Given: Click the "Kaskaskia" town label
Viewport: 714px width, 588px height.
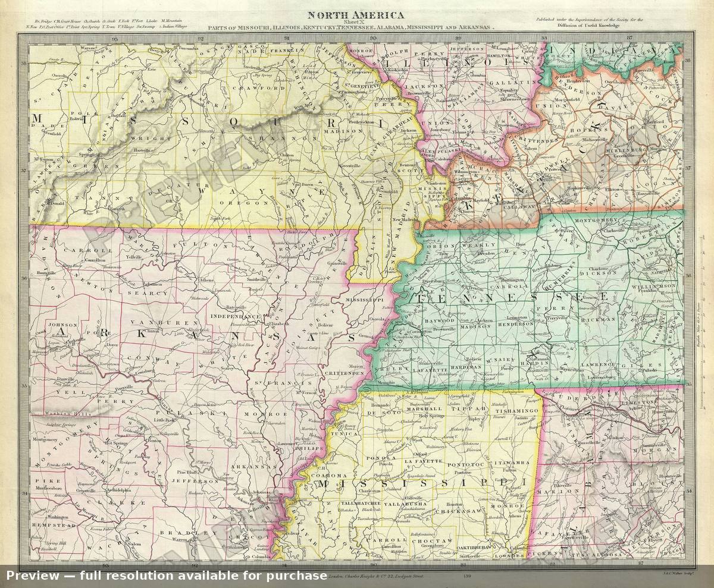Looking at the screenshot, I should click(x=397, y=70).
